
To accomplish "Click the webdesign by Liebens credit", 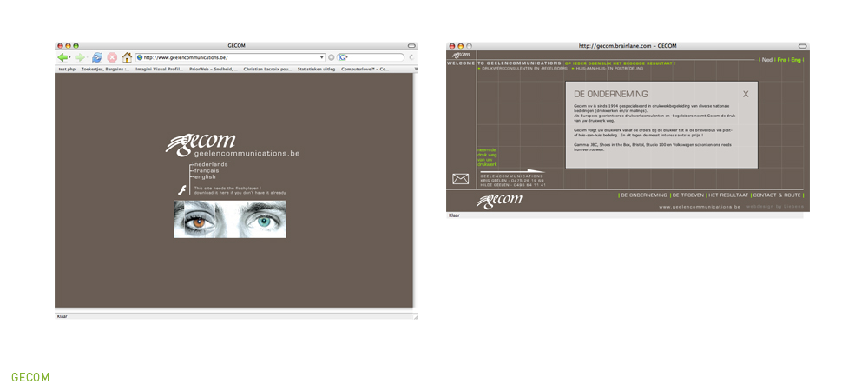I will click(774, 207).
